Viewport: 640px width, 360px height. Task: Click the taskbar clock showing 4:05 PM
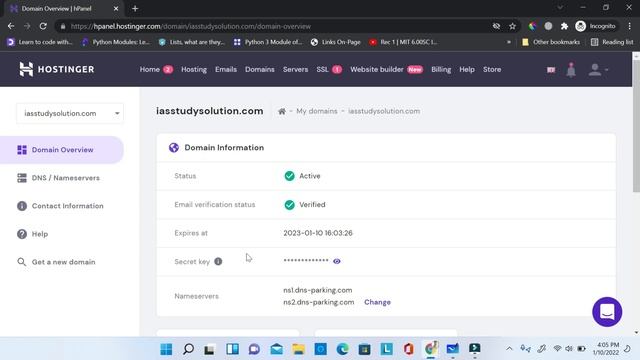tap(607, 349)
